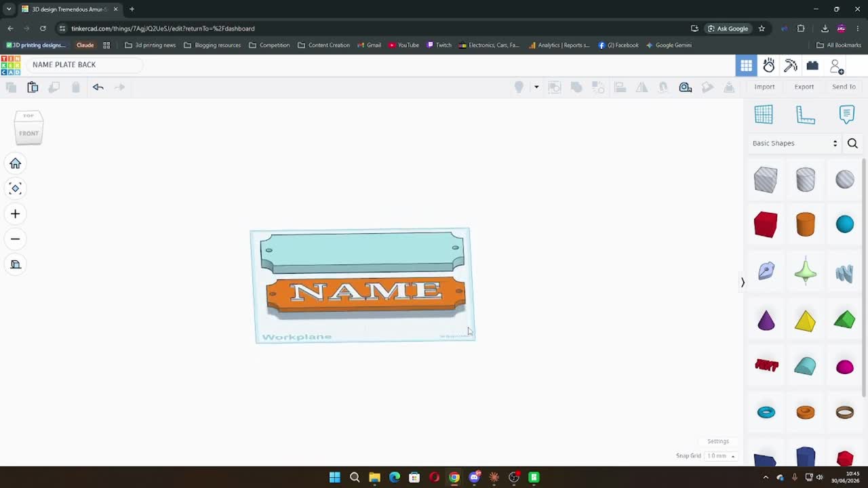The width and height of the screenshot is (868, 488).
Task: Select the L-shaped Ruler tool in panel
Action: pyautogui.click(x=805, y=115)
